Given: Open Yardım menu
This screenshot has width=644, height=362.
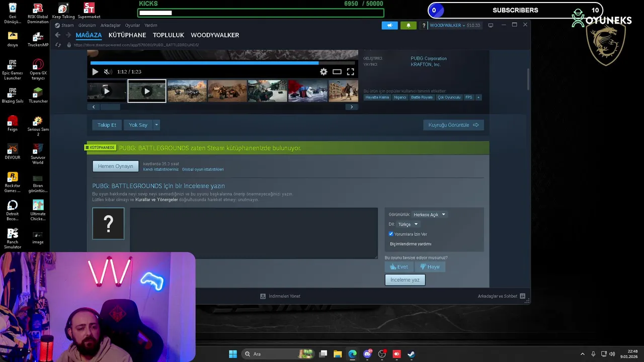Looking at the screenshot, I should 151,25.
